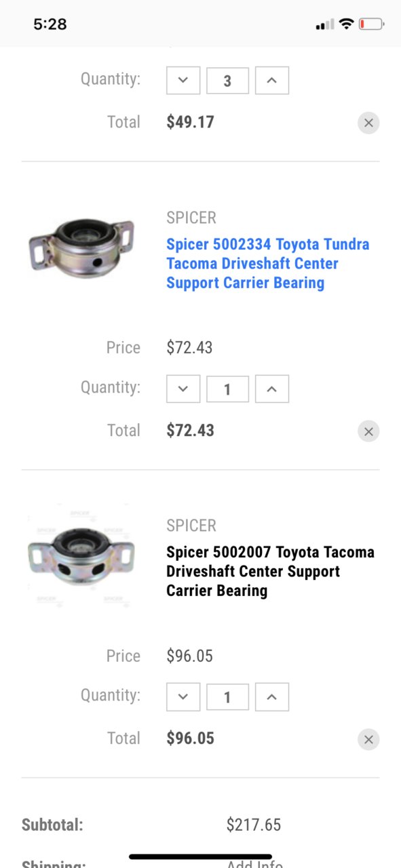The height and width of the screenshot is (868, 401).
Task: Edit quantity field for Spicer 5002334
Action: [x=227, y=389]
